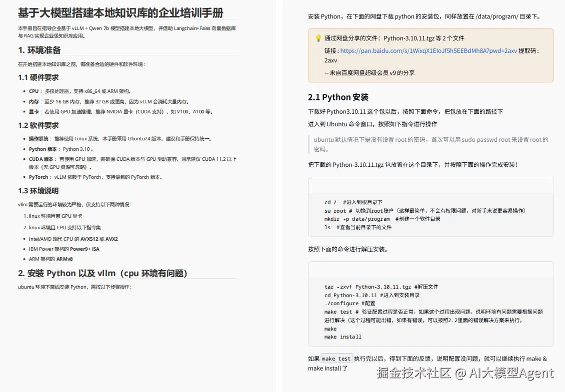Screen dimensions: 565x392
Task: Click the 'Python 3.10' version bullet
Action: 61,149
